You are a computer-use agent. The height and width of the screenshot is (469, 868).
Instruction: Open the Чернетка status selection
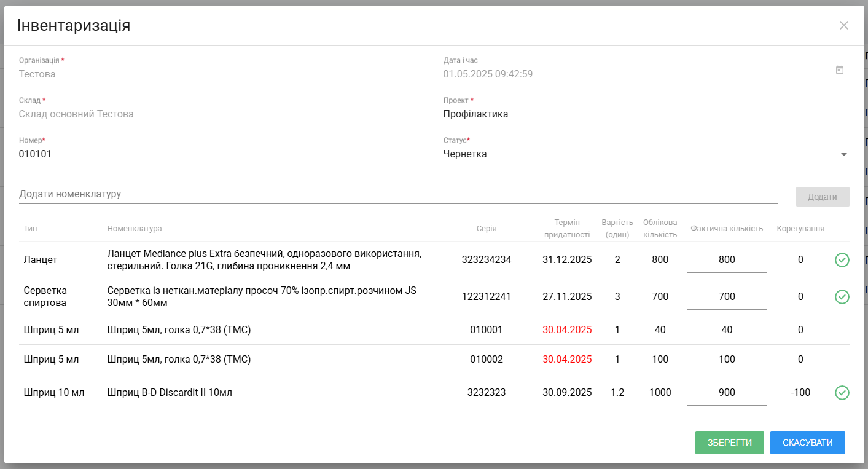click(x=646, y=154)
